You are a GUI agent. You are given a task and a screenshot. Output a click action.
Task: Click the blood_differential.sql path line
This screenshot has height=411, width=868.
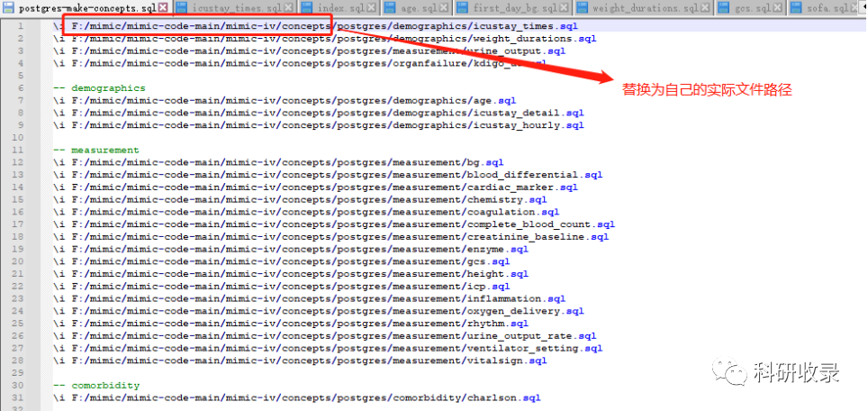click(328, 175)
